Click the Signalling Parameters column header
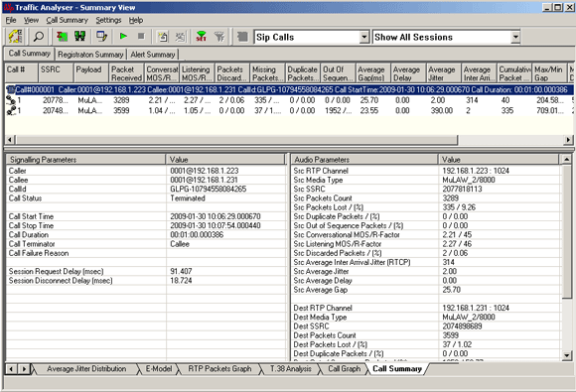This screenshot has height=392, width=576. click(x=85, y=160)
